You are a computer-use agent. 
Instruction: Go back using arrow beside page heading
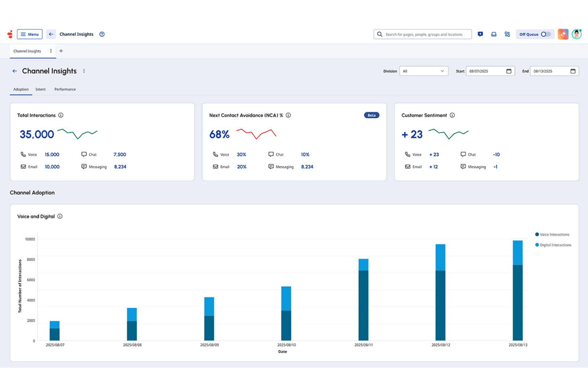tap(15, 71)
